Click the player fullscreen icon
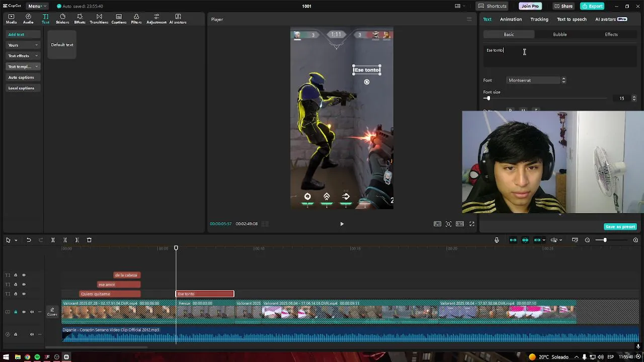 (x=472, y=224)
